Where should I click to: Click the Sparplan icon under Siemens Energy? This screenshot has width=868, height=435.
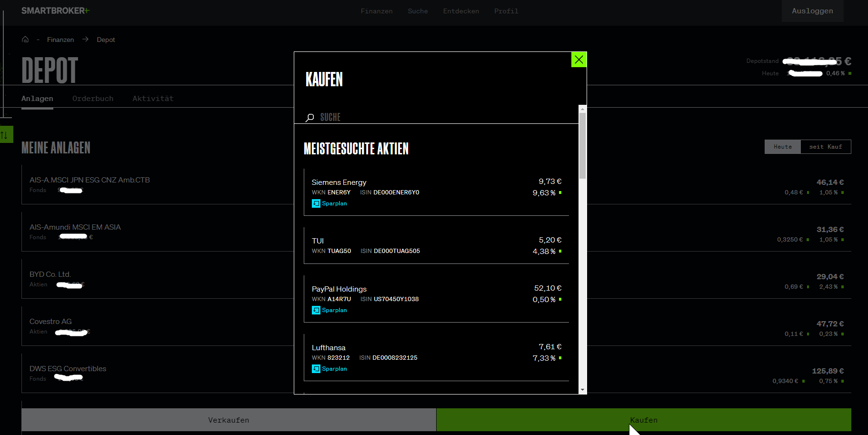[316, 203]
